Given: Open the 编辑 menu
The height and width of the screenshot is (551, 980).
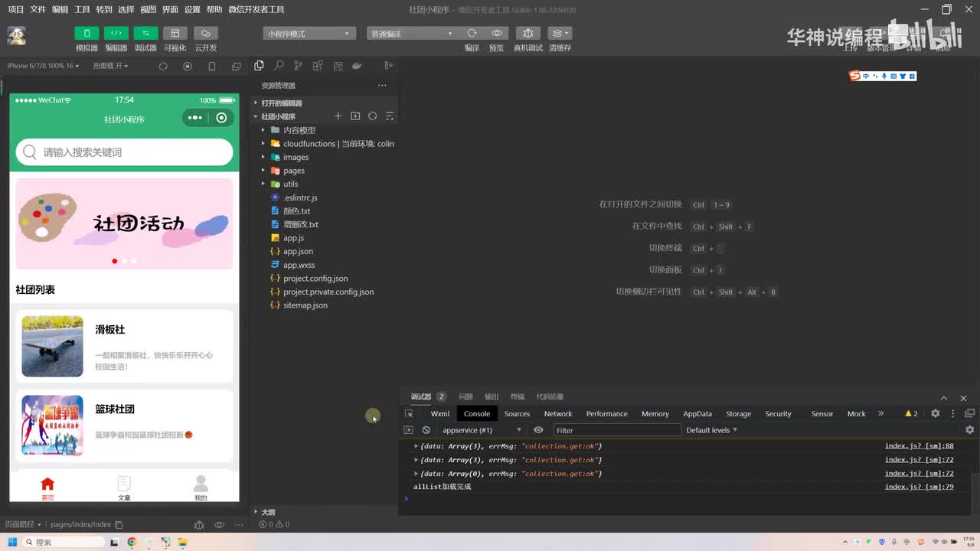Looking at the screenshot, I should [x=60, y=9].
